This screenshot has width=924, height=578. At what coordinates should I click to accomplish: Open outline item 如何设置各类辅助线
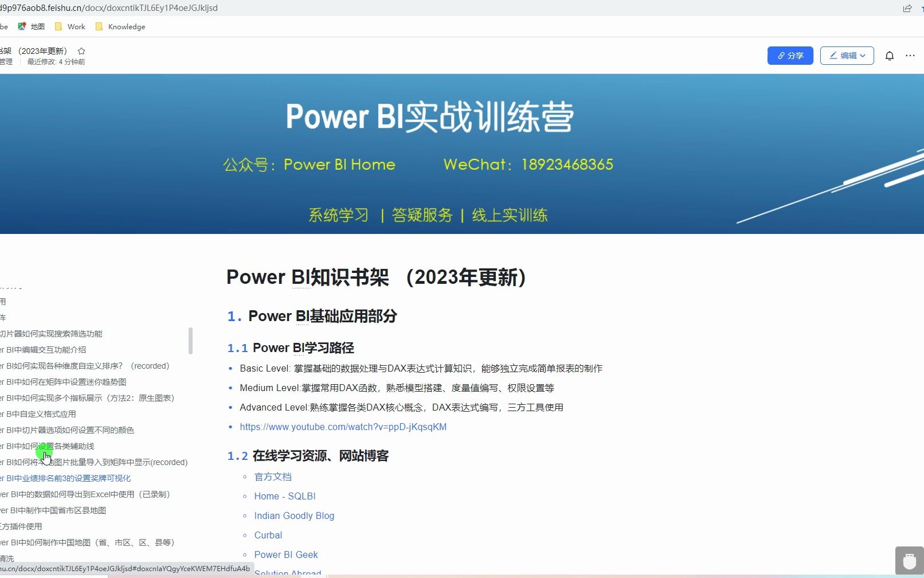click(x=47, y=446)
